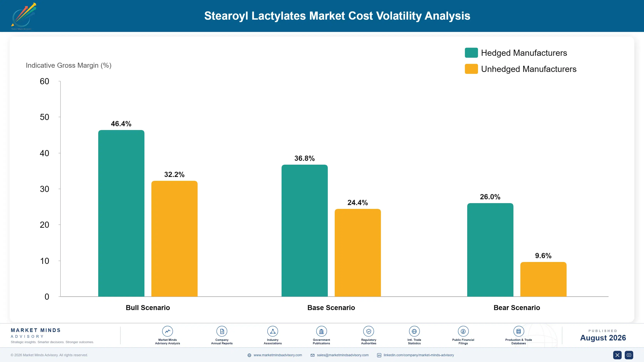Click the copyright notice text in footer
The image size is (644, 362).
click(x=49, y=355)
